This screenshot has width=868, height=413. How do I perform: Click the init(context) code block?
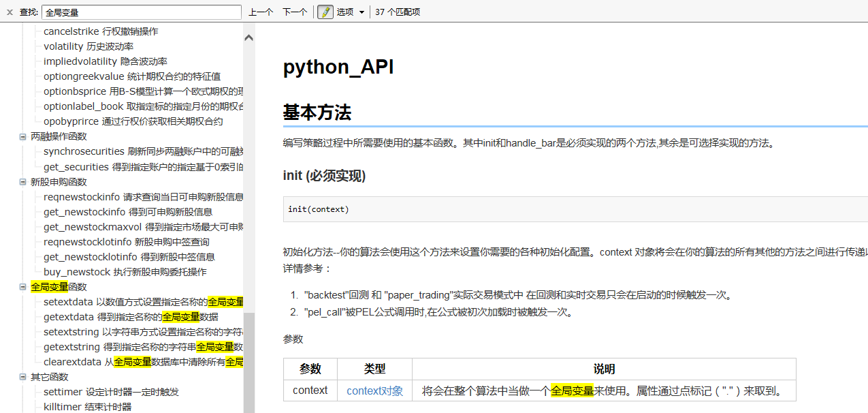tap(575, 209)
